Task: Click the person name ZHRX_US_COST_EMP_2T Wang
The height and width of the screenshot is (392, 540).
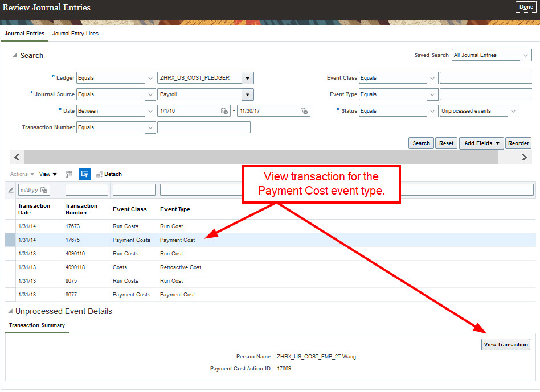Action: tap(316, 357)
